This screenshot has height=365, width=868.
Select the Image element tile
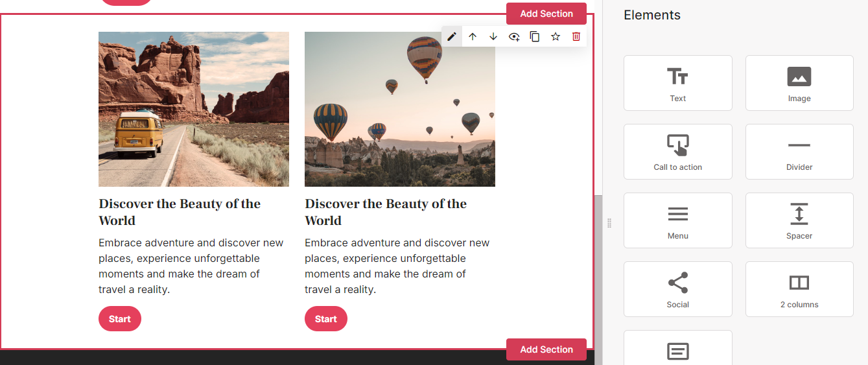(799, 83)
